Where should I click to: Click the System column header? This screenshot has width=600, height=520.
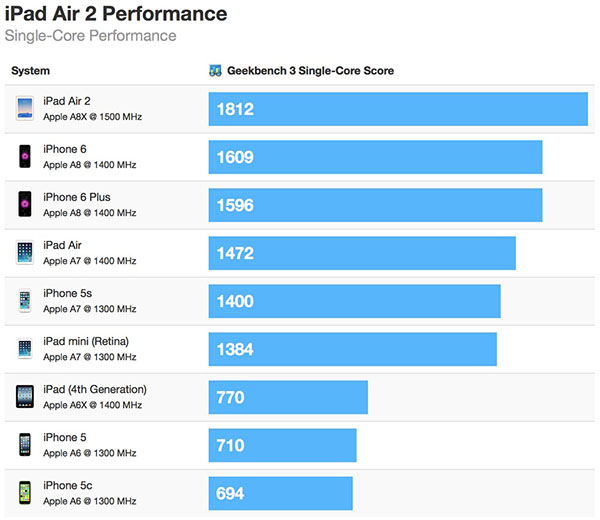point(31,71)
